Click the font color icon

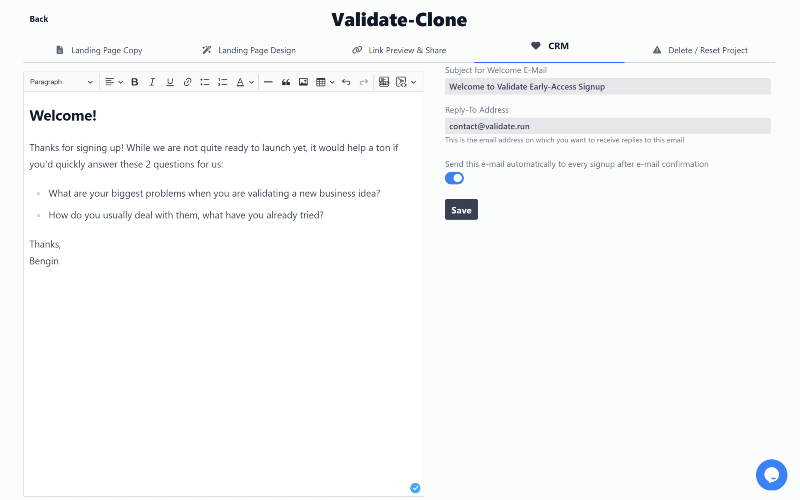(240, 82)
